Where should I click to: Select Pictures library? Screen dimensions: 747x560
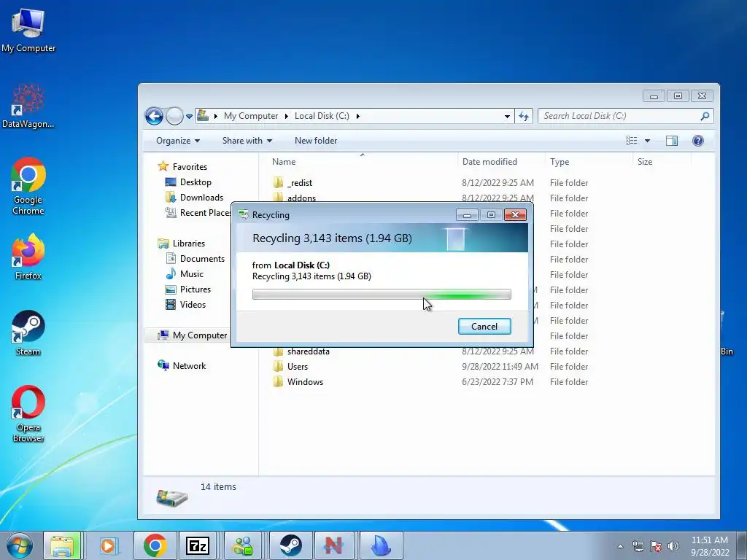point(187,289)
